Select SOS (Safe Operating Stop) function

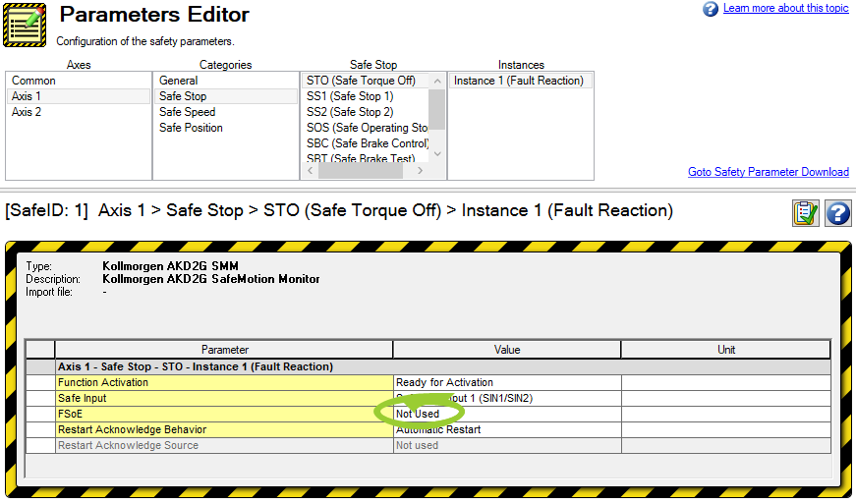click(x=366, y=128)
